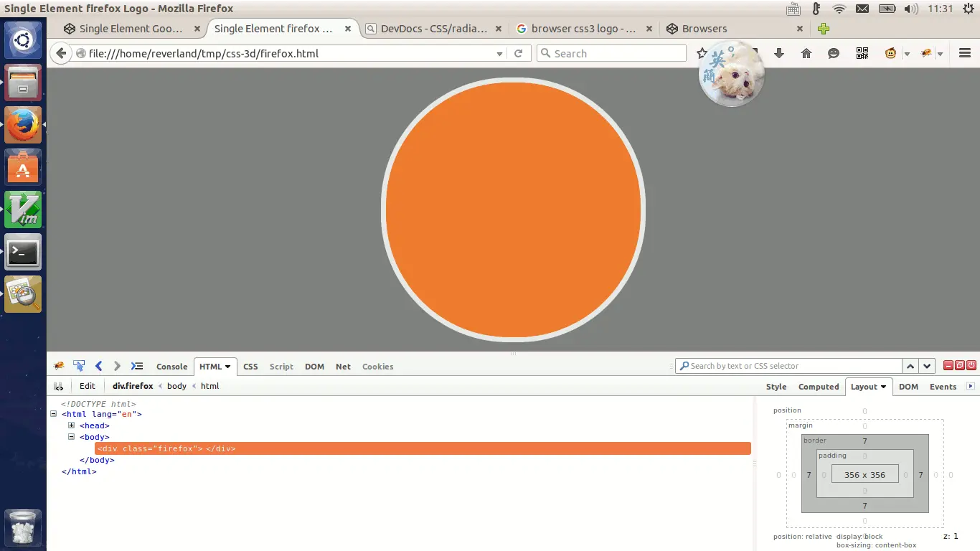Click the Greasemonkey monkey icon
The height and width of the screenshot is (551, 980).
point(890,53)
